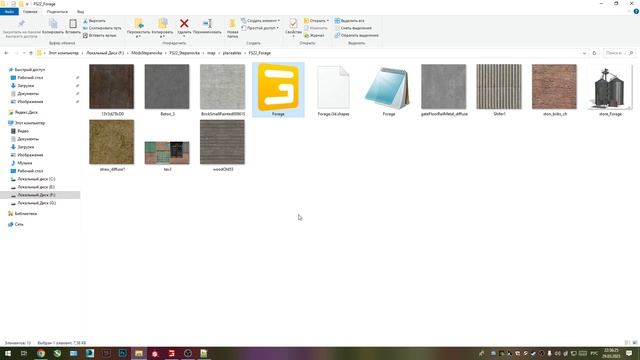Click 'placeables' breadcrumb in the address bar
Screen dimensions: 640x360
coord(232,53)
